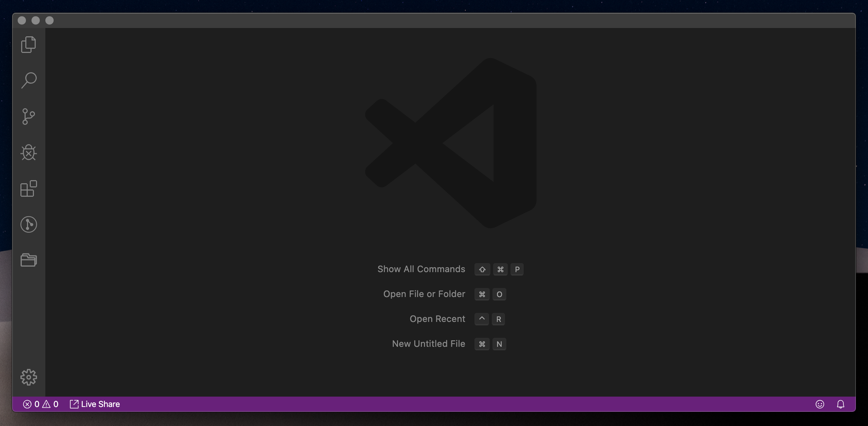This screenshot has width=868, height=426.
Task: Open the Project Manager folders icon
Action: tap(28, 260)
